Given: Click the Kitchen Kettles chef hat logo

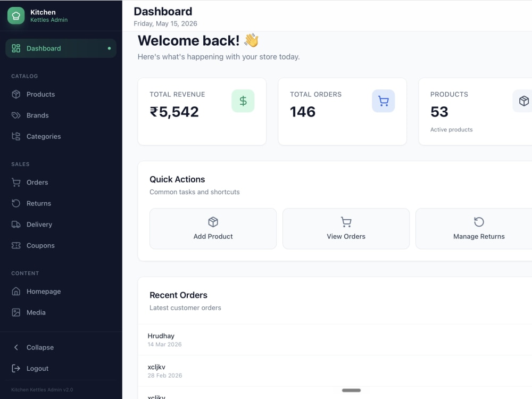Looking at the screenshot, I should pos(16,15).
